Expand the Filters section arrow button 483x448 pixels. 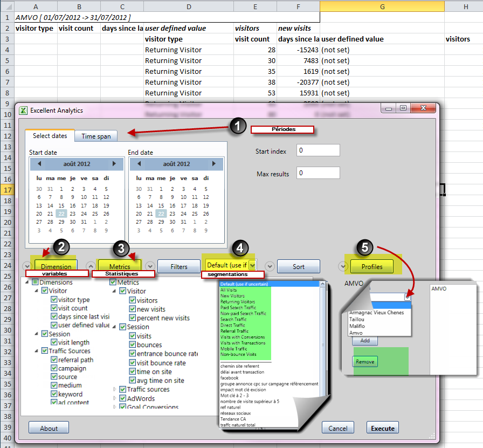tap(150, 266)
